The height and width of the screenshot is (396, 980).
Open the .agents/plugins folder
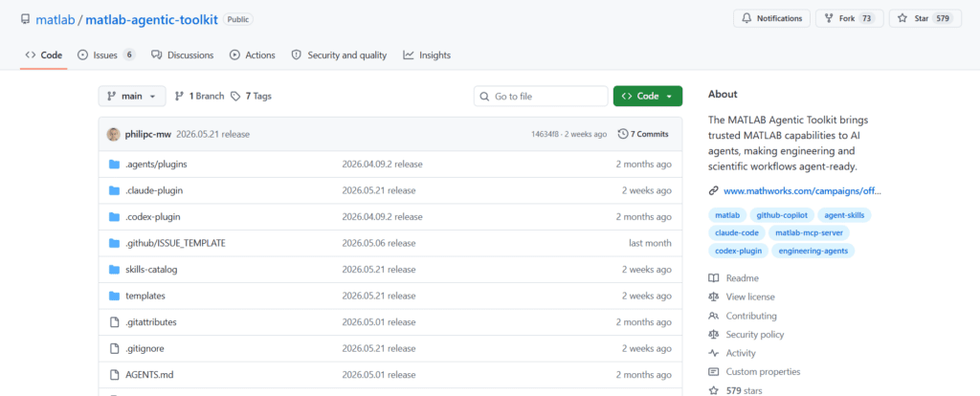pos(156,165)
